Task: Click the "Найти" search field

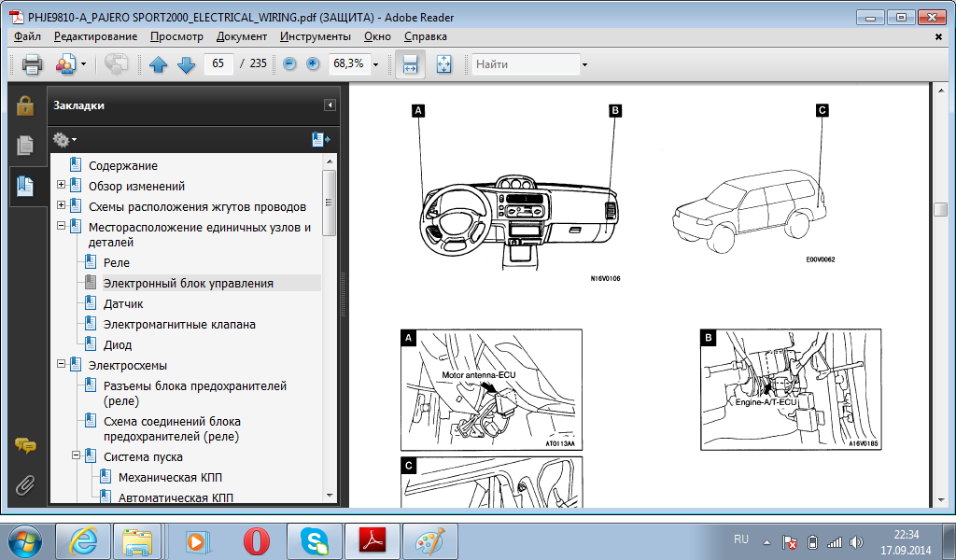Action: click(525, 64)
